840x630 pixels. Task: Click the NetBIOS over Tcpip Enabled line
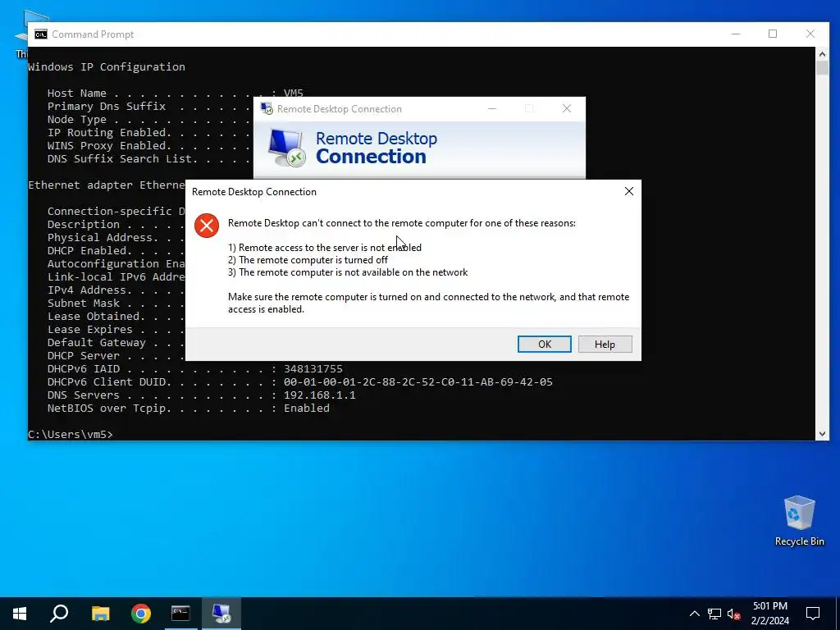188,409
